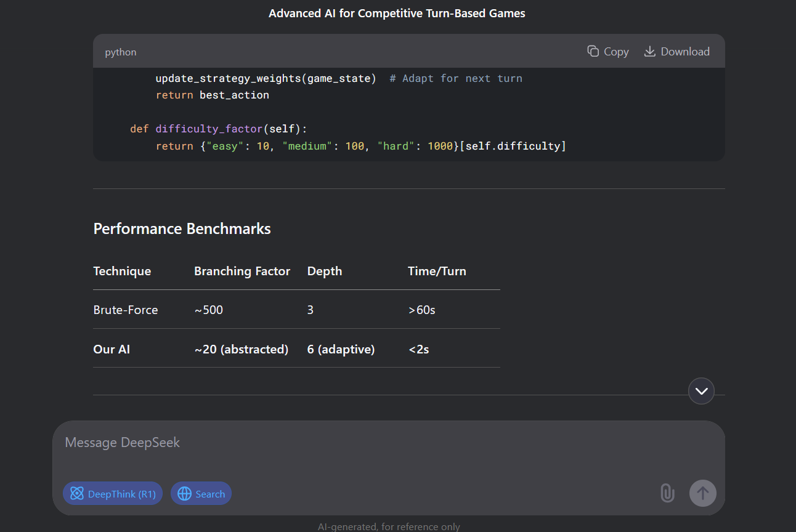Screen dimensions: 796x532
Task: Select the Brute-Force row label
Action: click(126, 310)
